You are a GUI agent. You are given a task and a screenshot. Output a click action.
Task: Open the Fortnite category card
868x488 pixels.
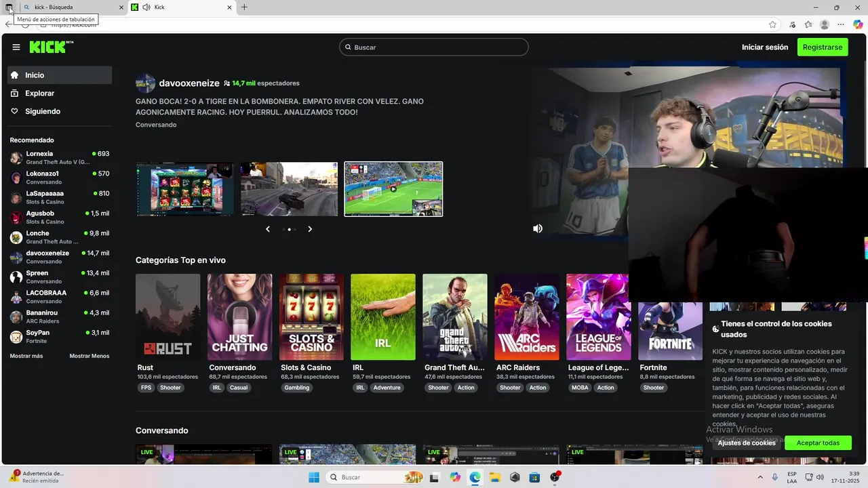(x=671, y=330)
